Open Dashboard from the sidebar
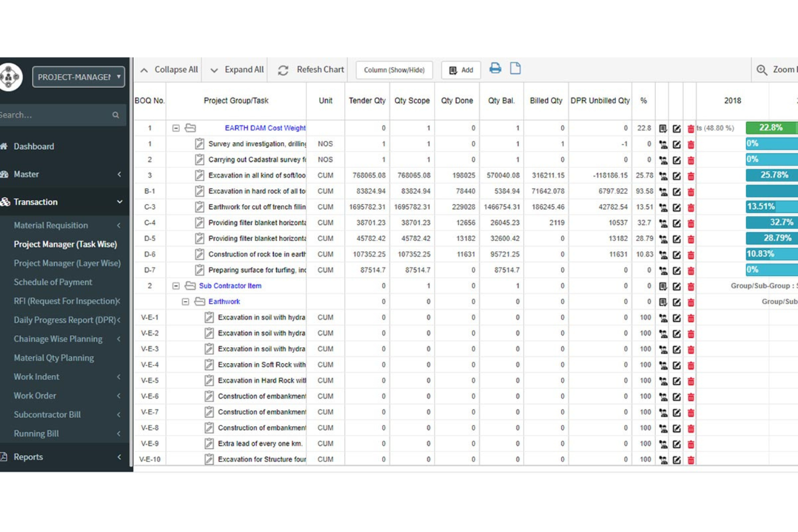This screenshot has height=532, width=798. point(33,146)
